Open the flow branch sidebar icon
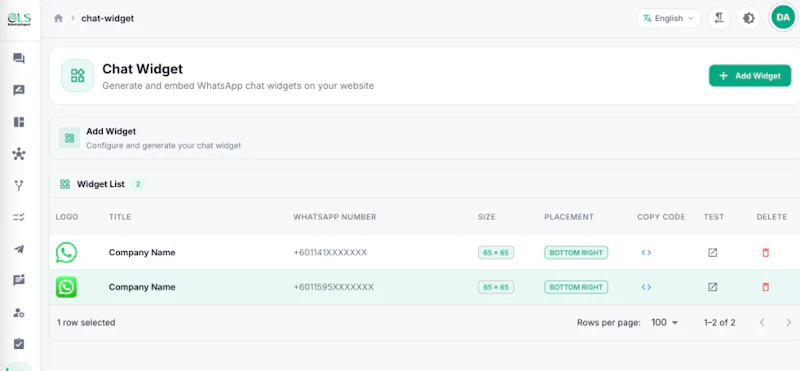The height and width of the screenshot is (371, 800). tap(19, 185)
